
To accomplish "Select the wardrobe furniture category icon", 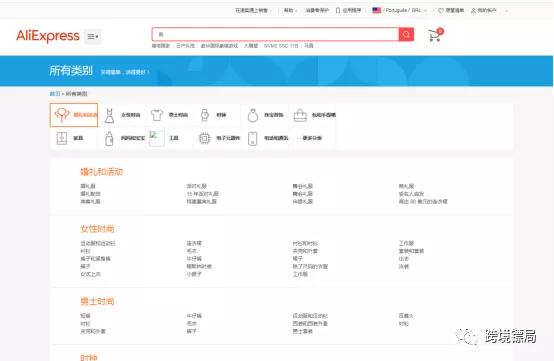I will click(x=62, y=138).
